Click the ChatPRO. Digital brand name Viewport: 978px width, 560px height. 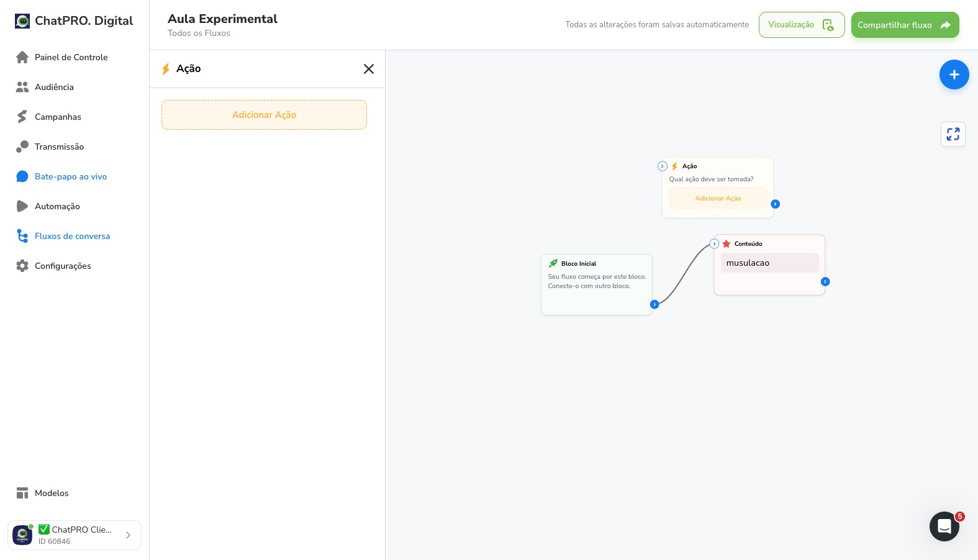pyautogui.click(x=84, y=20)
